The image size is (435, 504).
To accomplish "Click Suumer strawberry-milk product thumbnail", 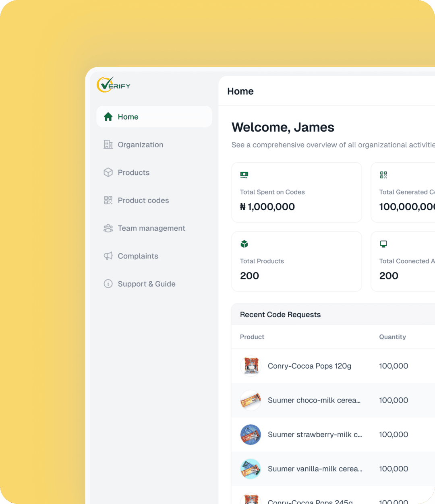I will [251, 434].
